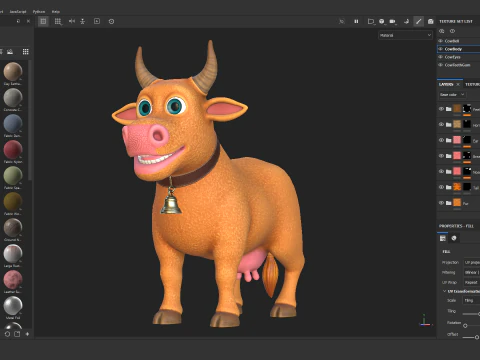The image size is (480, 360).
Task: Click the image filter icon in assets panel
Action: (x=10, y=51)
